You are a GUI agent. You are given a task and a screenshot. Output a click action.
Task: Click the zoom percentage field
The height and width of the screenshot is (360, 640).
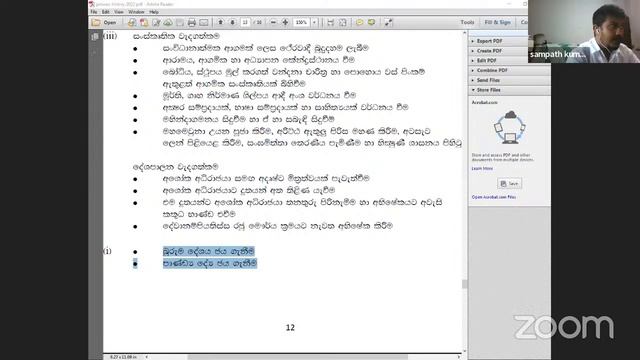pos(301,22)
